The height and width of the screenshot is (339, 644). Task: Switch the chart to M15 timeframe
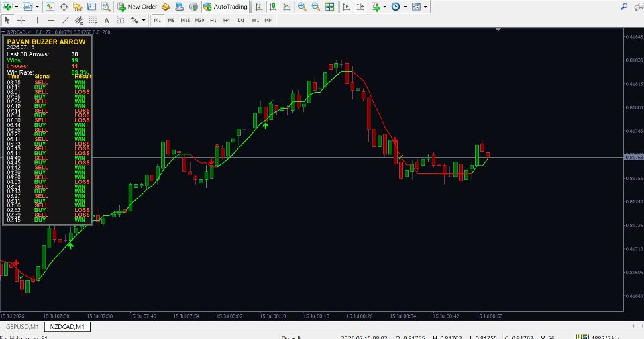pos(185,20)
